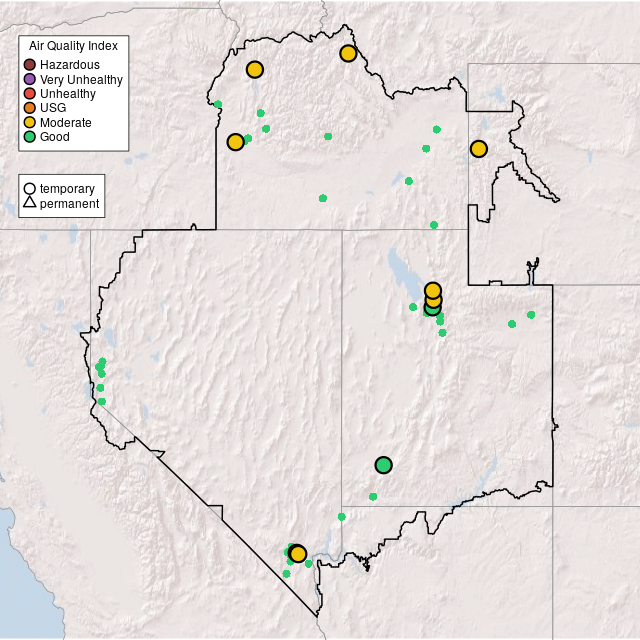This screenshot has width=640, height=640.
Task: Select the Unhealthy red legend swatch
Action: (x=30, y=94)
